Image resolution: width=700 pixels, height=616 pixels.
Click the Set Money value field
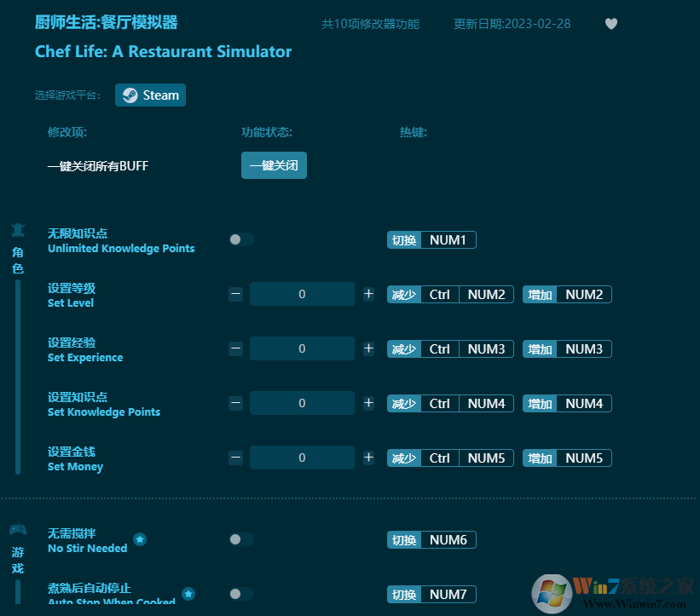coord(302,458)
